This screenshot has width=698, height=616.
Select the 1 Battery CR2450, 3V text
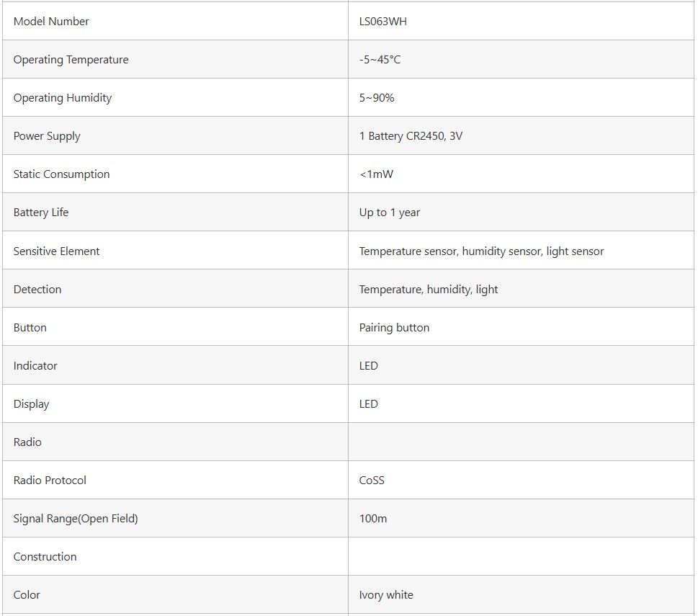(411, 136)
